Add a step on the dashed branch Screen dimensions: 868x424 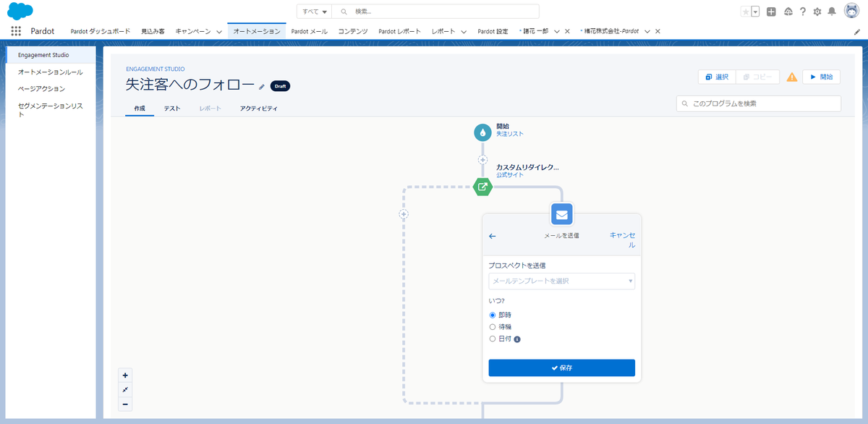[404, 214]
